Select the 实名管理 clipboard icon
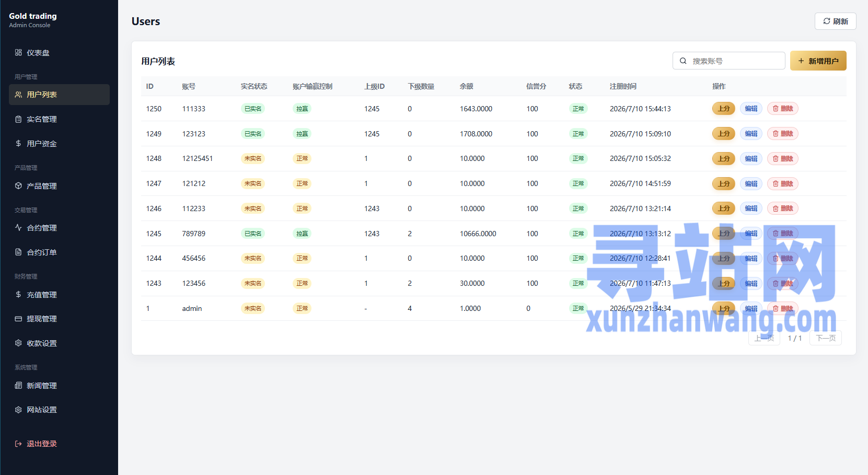 tap(18, 119)
